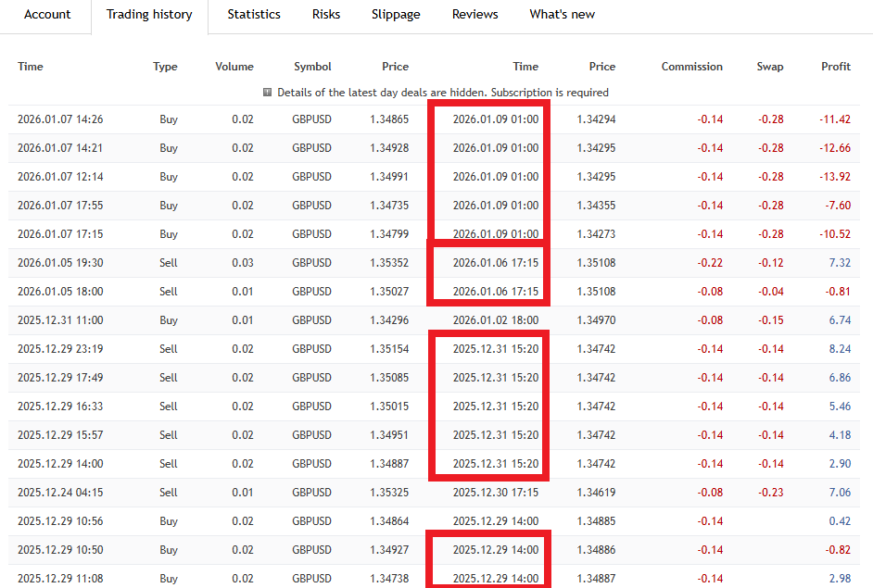Click the Commission column header

point(691,66)
